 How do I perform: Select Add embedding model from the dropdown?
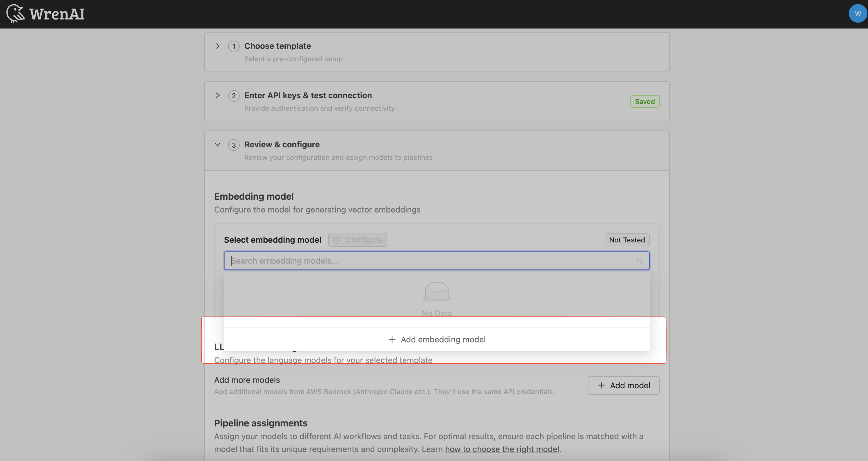[x=437, y=340]
